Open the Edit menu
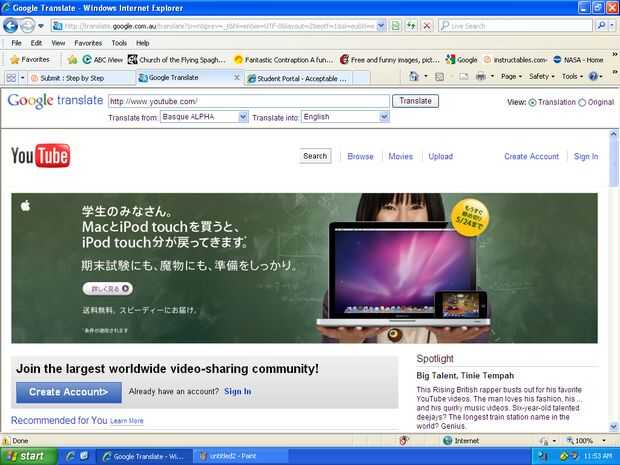620x465 pixels. tap(36, 43)
